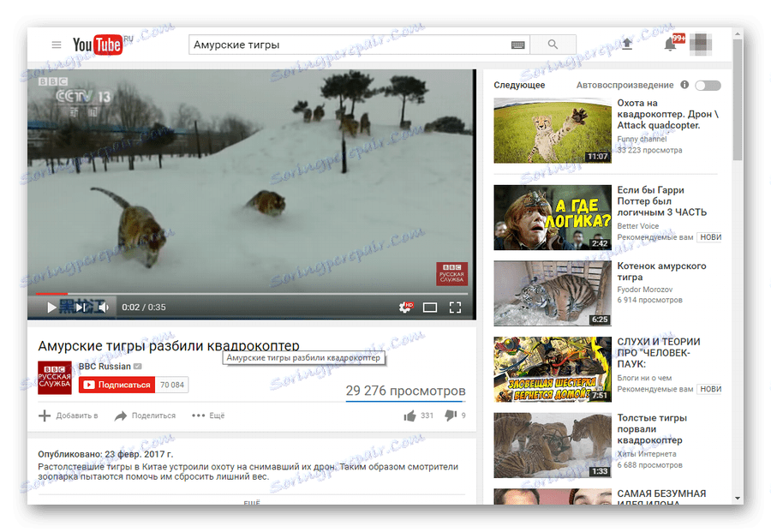Open the notifications bell

click(670, 45)
